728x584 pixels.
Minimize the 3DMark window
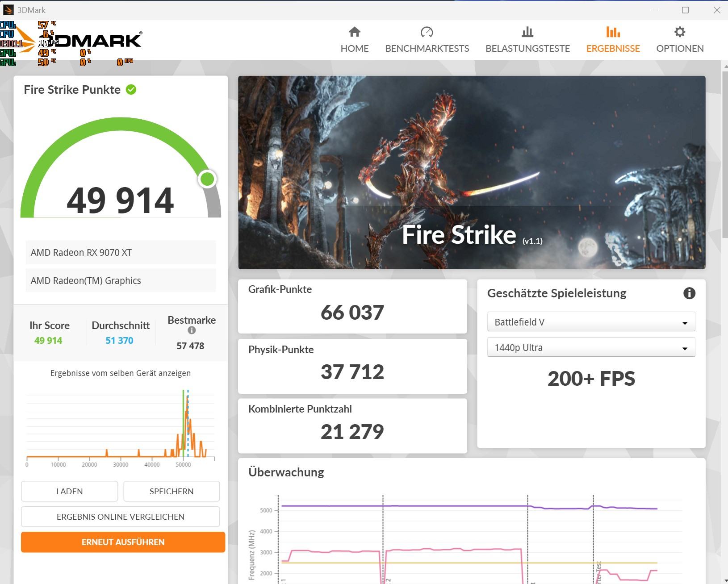(x=654, y=10)
